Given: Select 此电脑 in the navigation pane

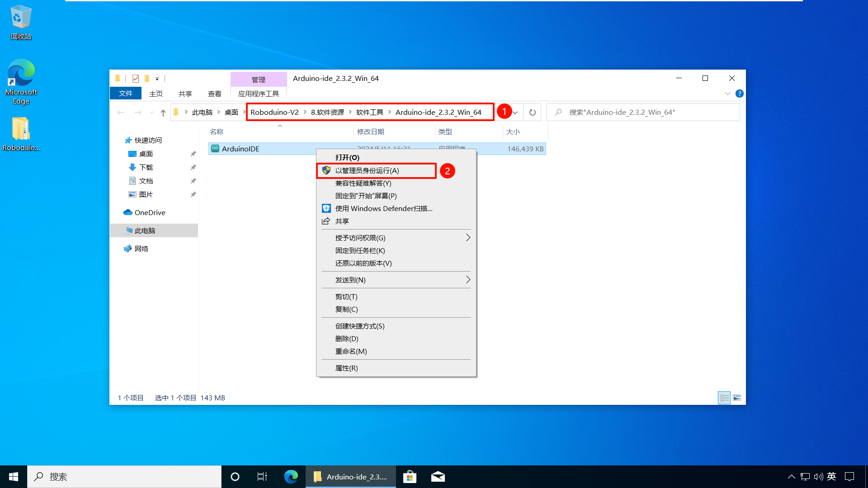Looking at the screenshot, I should coord(154,230).
